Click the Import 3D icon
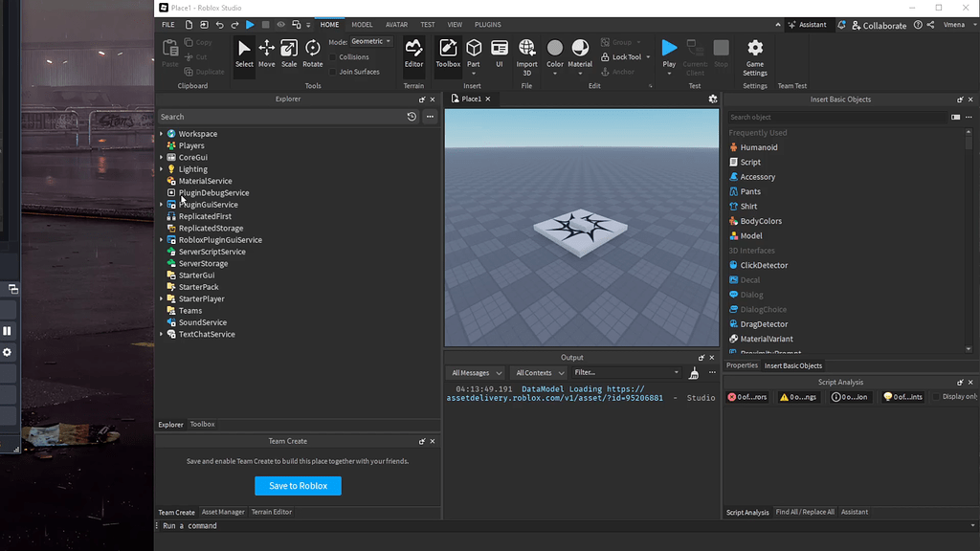980x551 pixels. click(526, 53)
